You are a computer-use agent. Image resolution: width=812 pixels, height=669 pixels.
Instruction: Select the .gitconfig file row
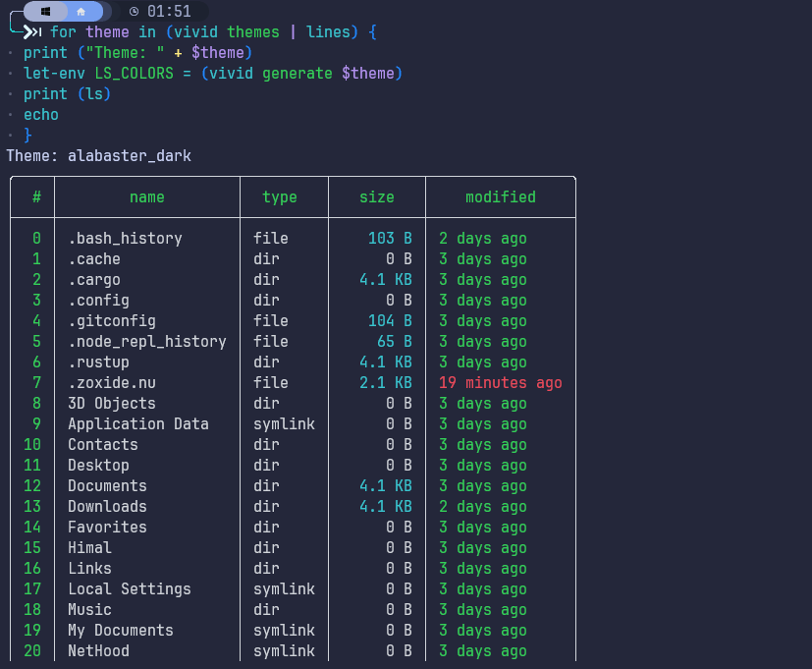[x=111, y=320]
